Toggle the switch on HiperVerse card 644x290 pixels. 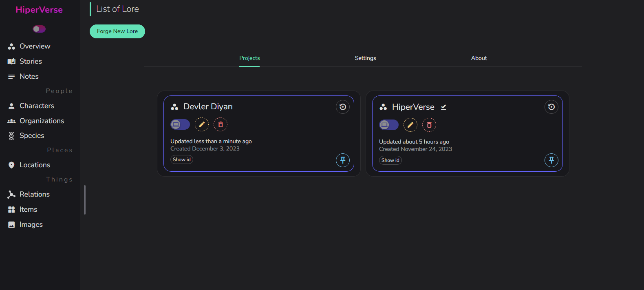tap(389, 125)
